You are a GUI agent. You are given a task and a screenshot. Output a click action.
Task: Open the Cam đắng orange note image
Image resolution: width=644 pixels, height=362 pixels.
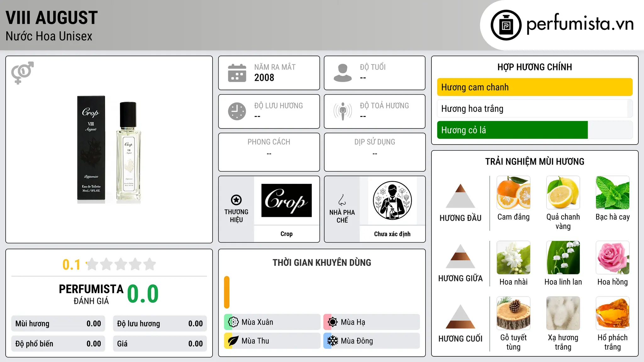514,193
